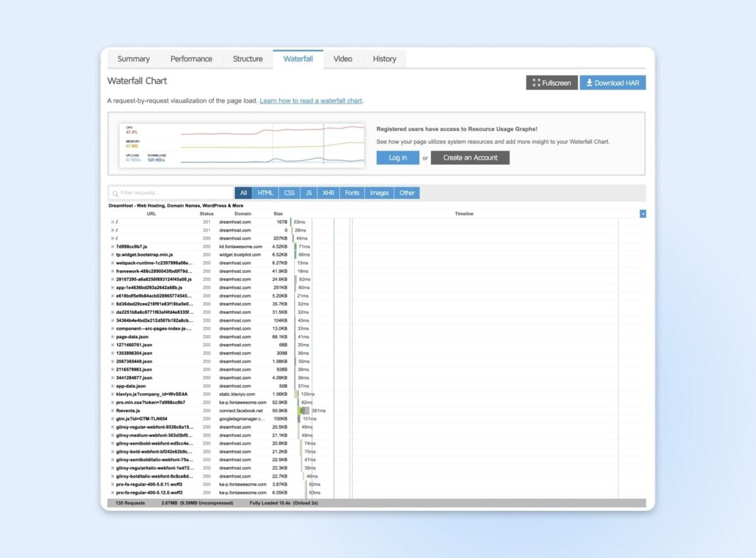Viewport: 756px width, 558px height.
Task: Open the timeline sort dropdown arrow
Action: tap(642, 214)
